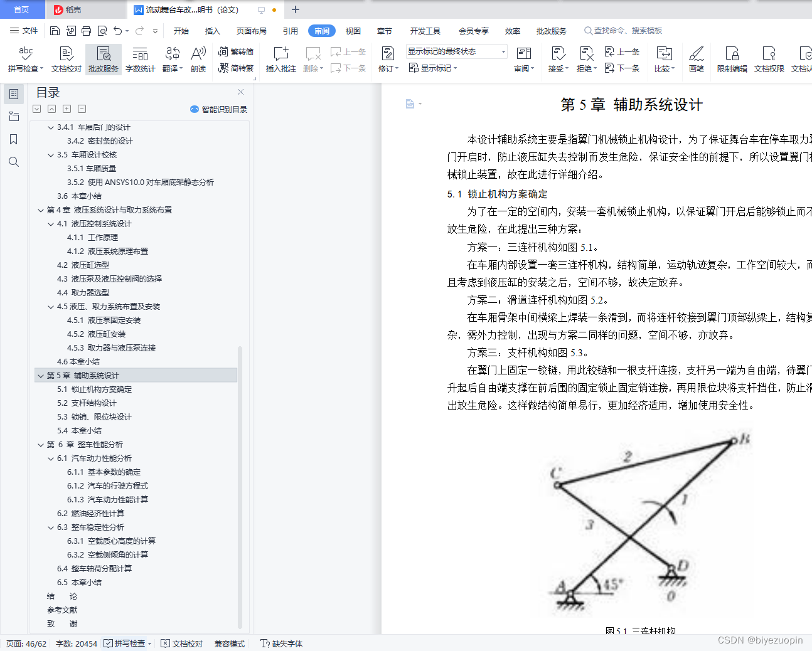Click the outline panel vertical scrollbar

pyautogui.click(x=240, y=487)
